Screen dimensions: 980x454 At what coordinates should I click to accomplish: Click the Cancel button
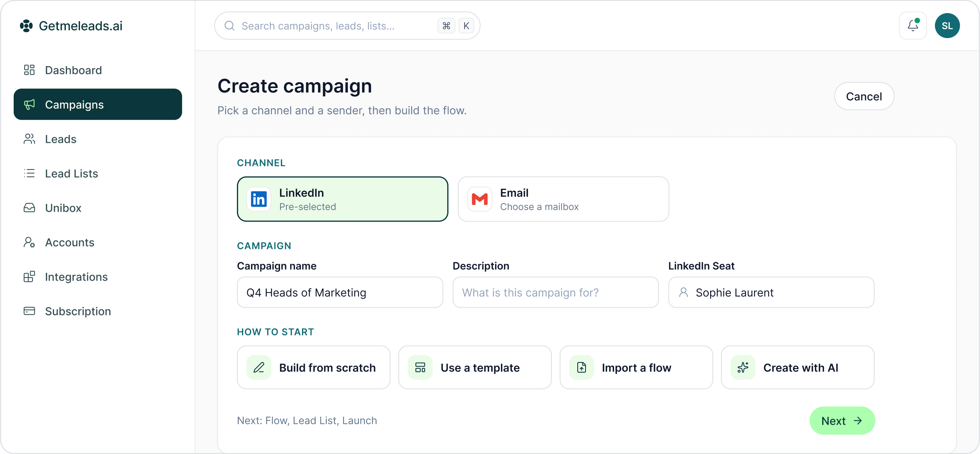pyautogui.click(x=864, y=96)
